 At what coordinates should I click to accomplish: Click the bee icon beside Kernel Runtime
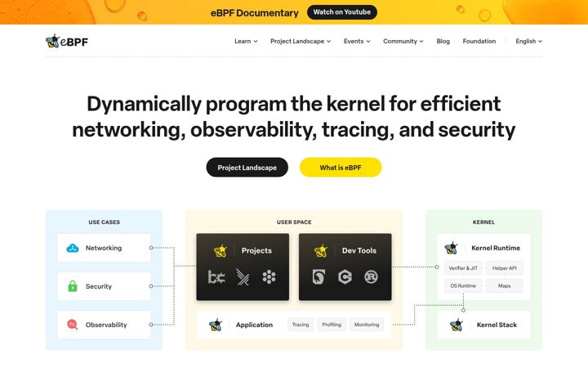coord(451,248)
